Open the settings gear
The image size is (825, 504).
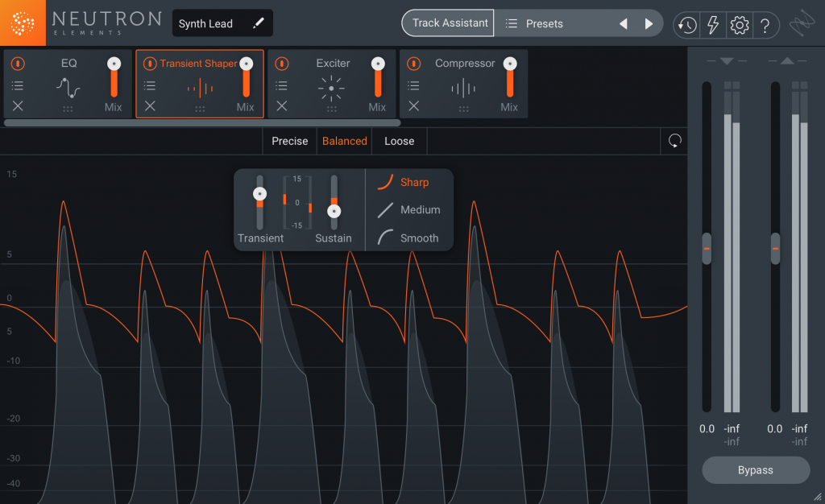[739, 25]
